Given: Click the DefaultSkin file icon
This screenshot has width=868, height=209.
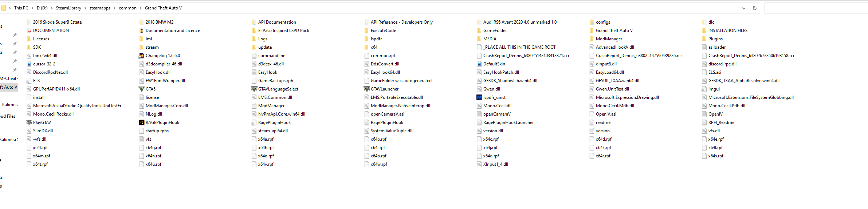Looking at the screenshot, I should click(479, 64).
